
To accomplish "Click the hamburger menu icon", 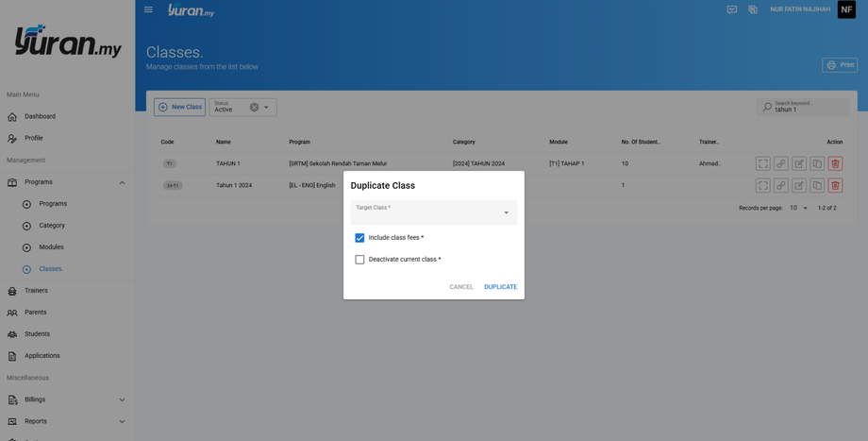I will click(x=148, y=9).
